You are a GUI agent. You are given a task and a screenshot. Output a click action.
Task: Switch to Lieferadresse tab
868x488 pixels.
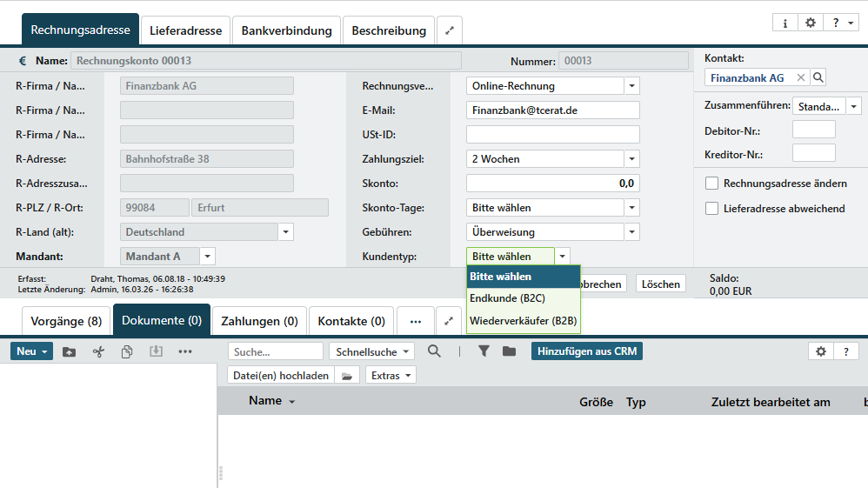(x=185, y=30)
